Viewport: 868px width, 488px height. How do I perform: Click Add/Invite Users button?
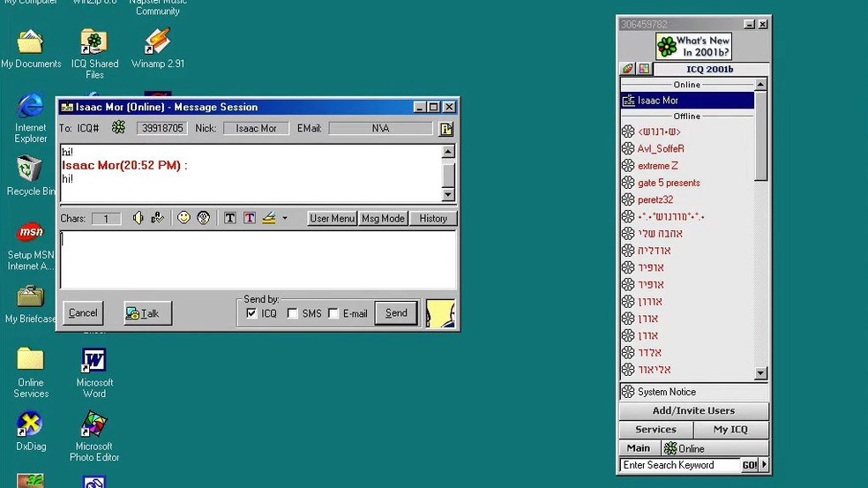coord(693,410)
